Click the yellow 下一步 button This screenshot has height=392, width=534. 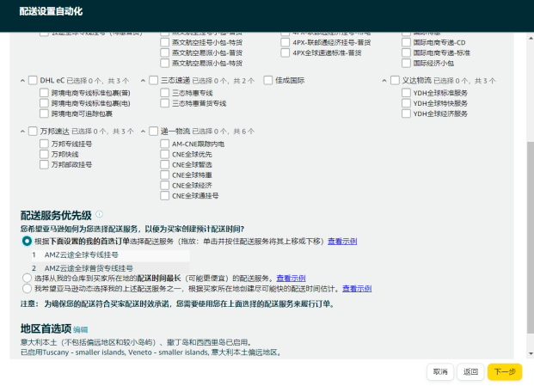point(505,372)
